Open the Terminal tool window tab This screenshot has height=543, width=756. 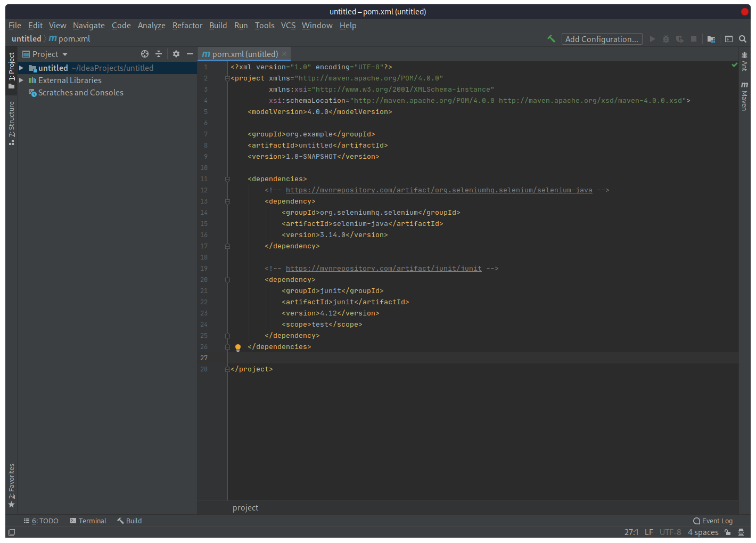click(88, 521)
